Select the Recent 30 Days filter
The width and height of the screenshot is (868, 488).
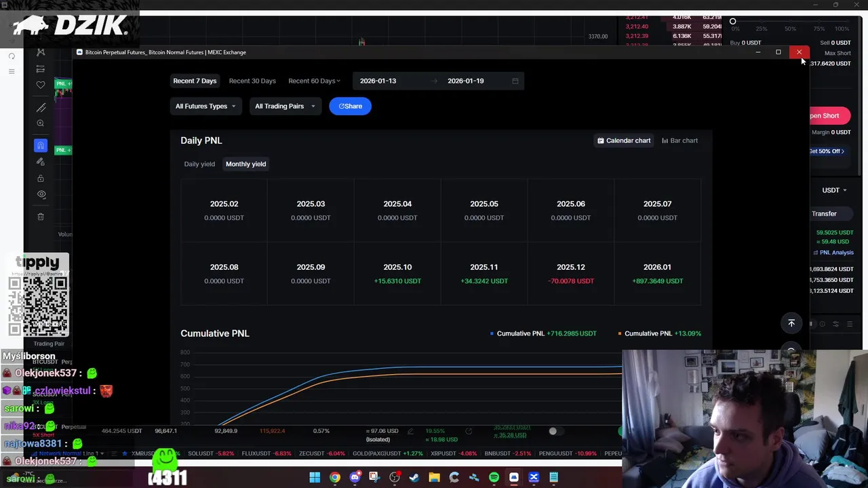coord(252,81)
